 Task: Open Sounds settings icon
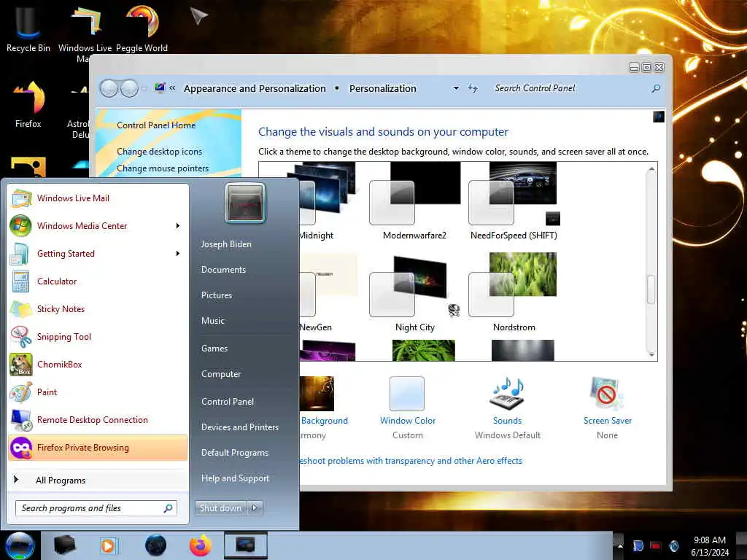pos(508,393)
